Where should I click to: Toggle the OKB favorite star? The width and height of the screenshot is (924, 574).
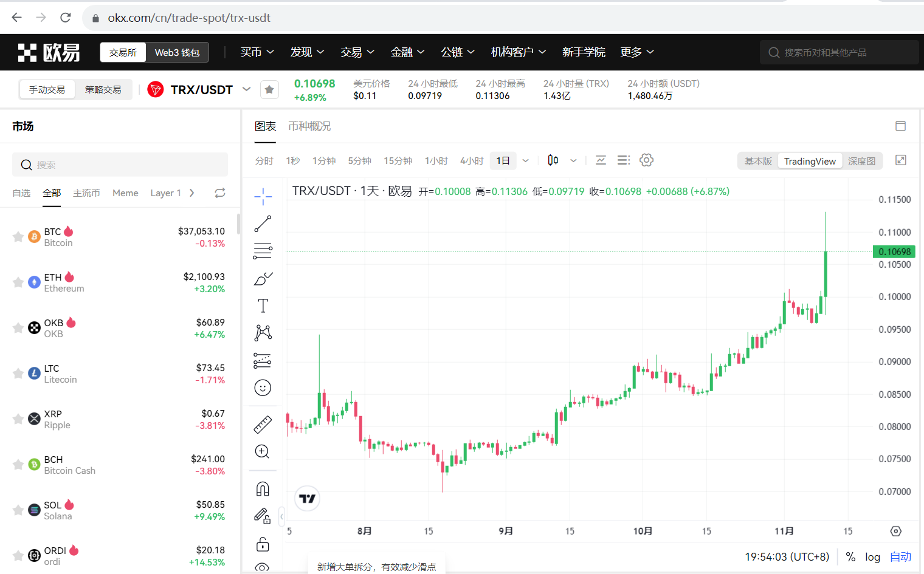[18, 328]
